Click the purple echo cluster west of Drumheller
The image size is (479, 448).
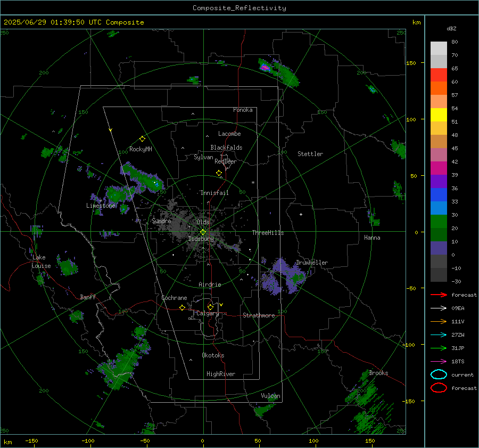[283, 277]
